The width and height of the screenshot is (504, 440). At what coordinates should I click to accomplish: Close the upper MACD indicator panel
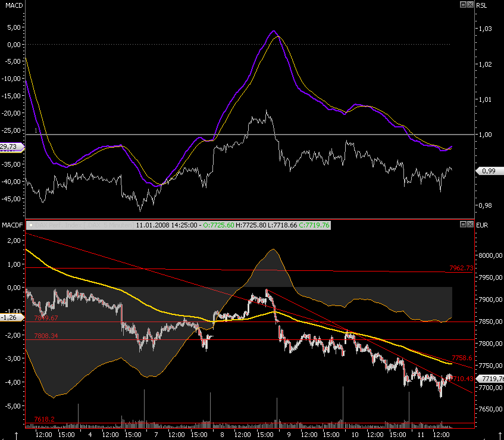click(x=470, y=5)
